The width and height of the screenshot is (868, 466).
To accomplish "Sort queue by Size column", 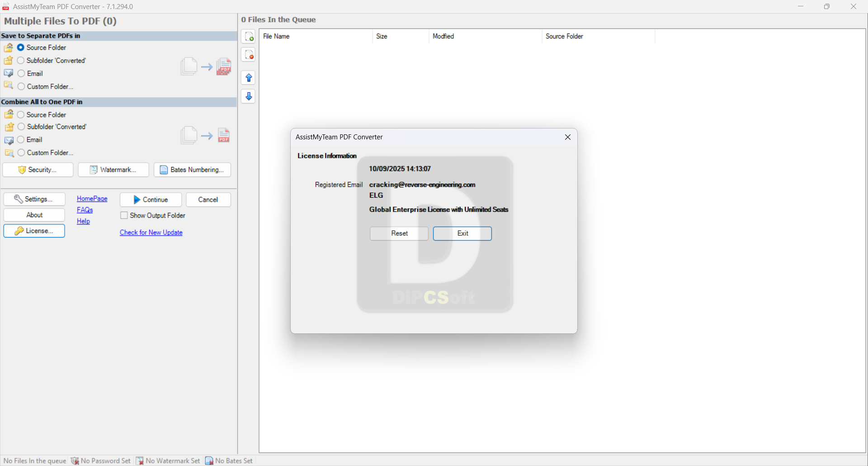I will click(x=401, y=36).
